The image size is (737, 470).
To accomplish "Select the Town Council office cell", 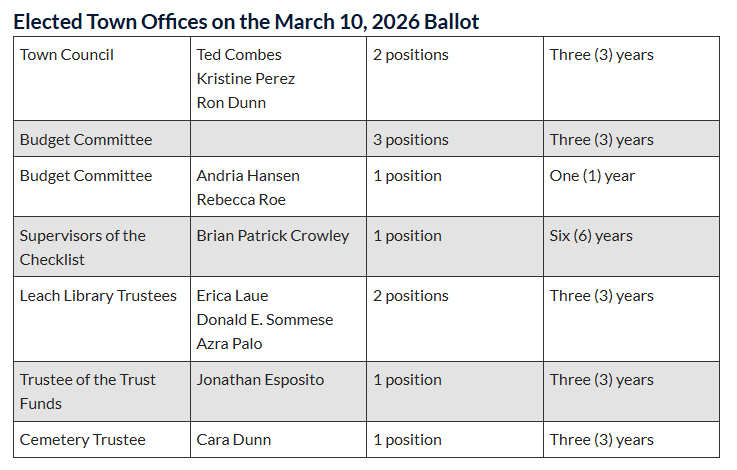I will click(x=67, y=55).
